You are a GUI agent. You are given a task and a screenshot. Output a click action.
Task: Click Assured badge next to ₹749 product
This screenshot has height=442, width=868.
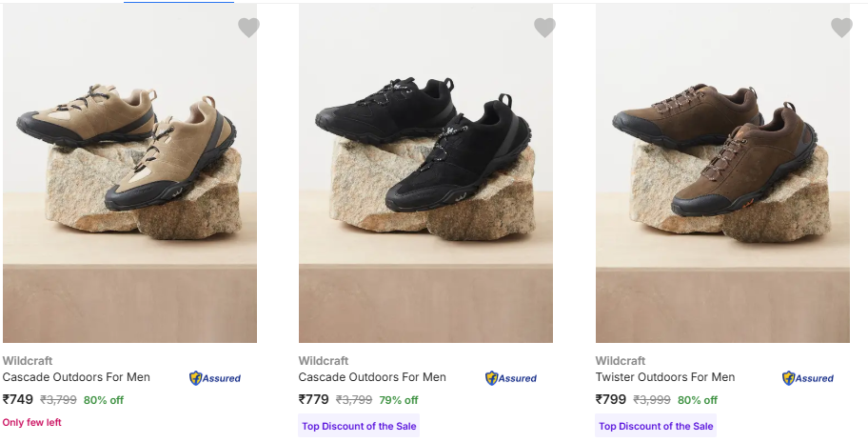click(215, 378)
